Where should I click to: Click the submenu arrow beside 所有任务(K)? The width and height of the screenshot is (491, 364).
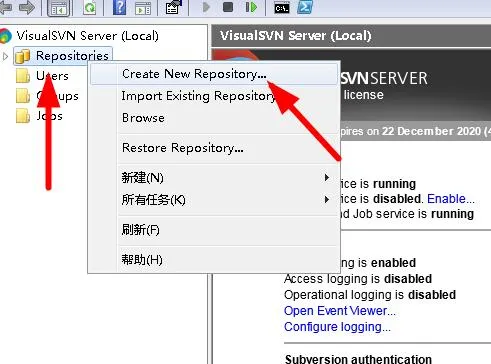[327, 200]
